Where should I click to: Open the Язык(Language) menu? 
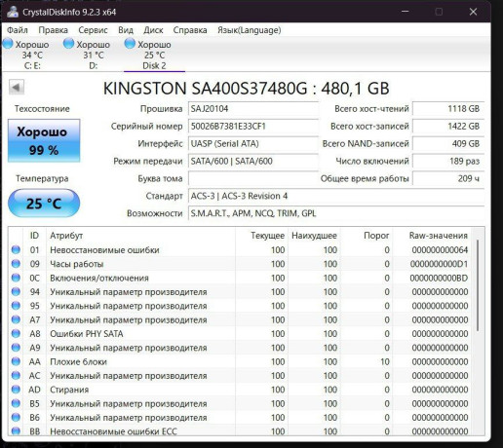pos(250,30)
